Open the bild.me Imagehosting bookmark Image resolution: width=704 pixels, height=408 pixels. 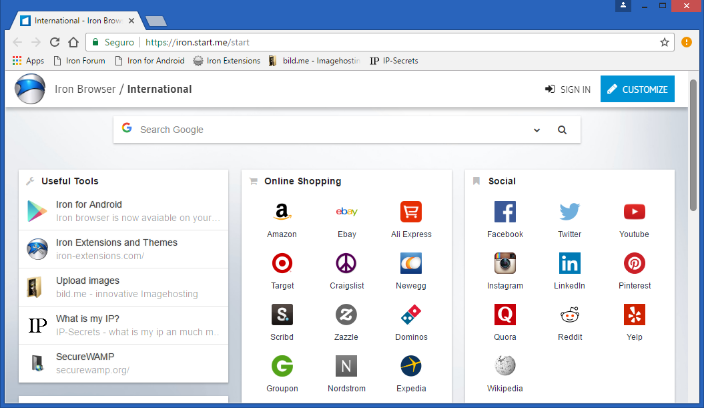[x=314, y=61]
